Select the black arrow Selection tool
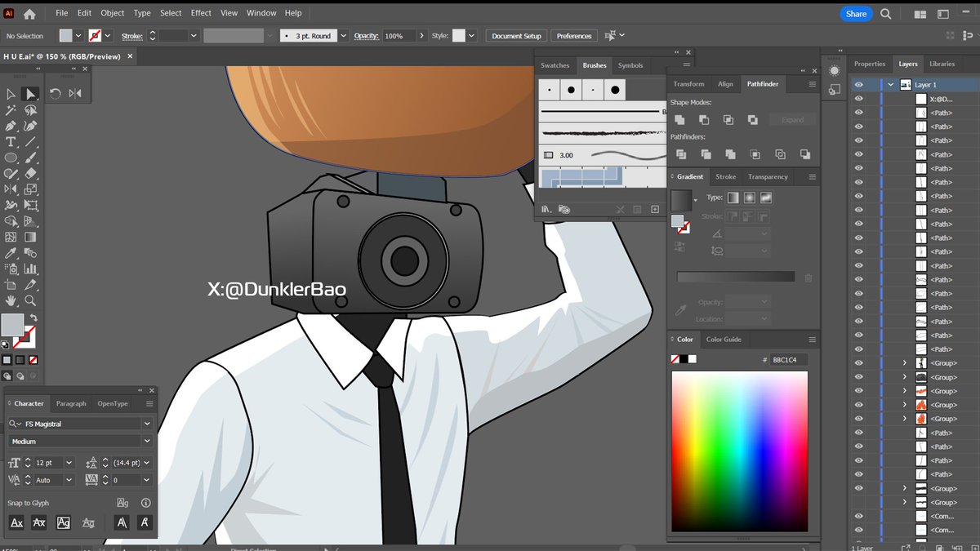This screenshot has width=980, height=551. click(x=11, y=95)
